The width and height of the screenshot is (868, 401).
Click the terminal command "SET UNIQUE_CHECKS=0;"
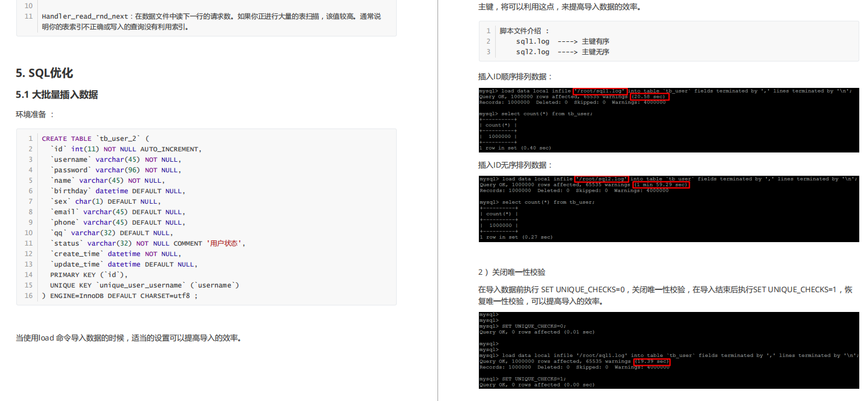(x=534, y=326)
